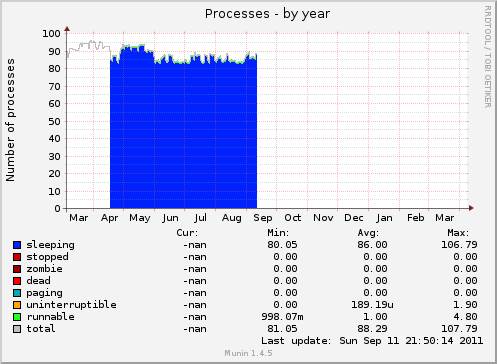Image resolution: width=497 pixels, height=364 pixels.
Task: Click the 'Dec' x-axis month label
Action: 354,218
